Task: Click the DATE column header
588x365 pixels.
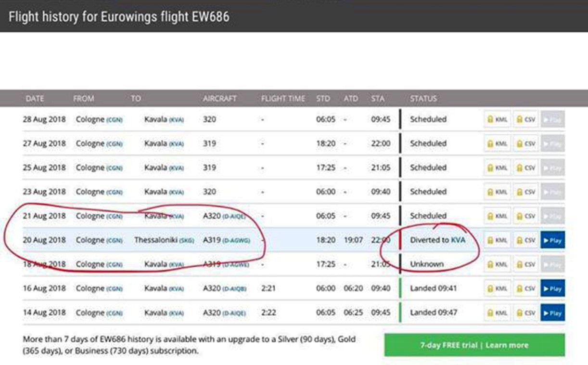Action: (35, 98)
